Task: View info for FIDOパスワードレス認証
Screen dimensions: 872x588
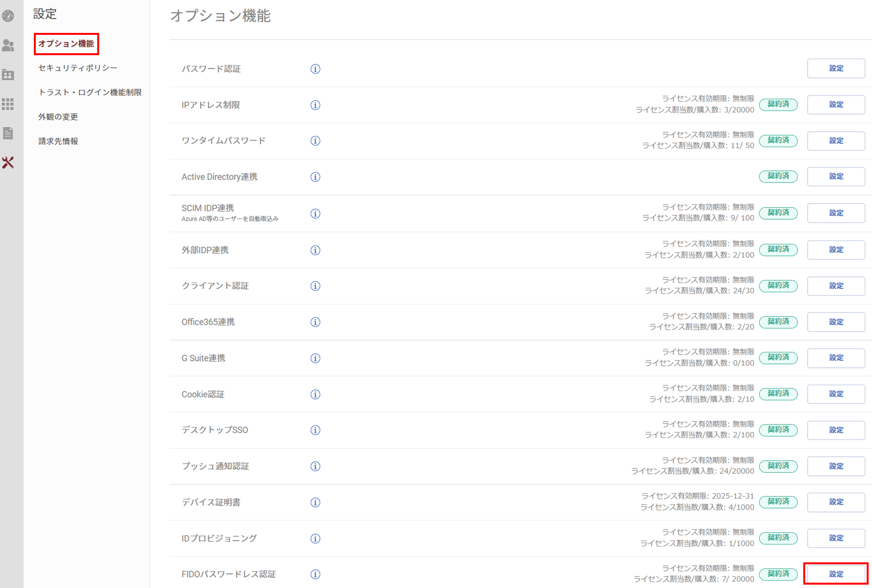Action: (x=315, y=574)
